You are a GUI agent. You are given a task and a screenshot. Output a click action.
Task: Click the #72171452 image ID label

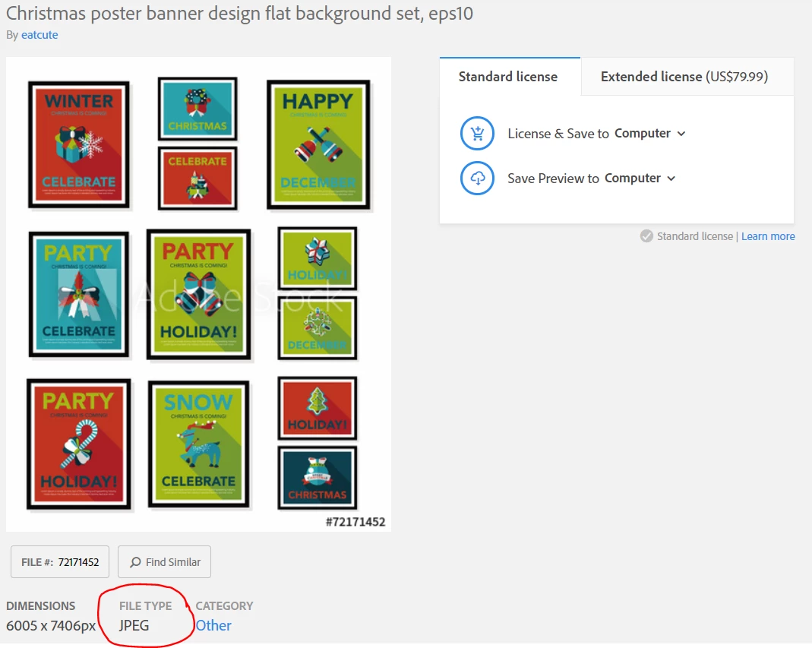355,522
